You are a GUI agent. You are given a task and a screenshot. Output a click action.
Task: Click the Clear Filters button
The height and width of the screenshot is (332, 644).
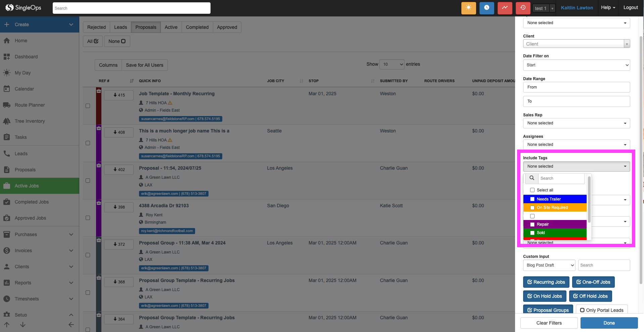click(x=549, y=323)
